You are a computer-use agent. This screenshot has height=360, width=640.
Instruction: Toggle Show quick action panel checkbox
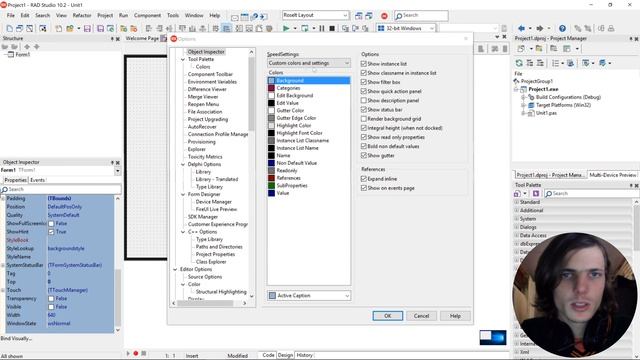coord(364,91)
